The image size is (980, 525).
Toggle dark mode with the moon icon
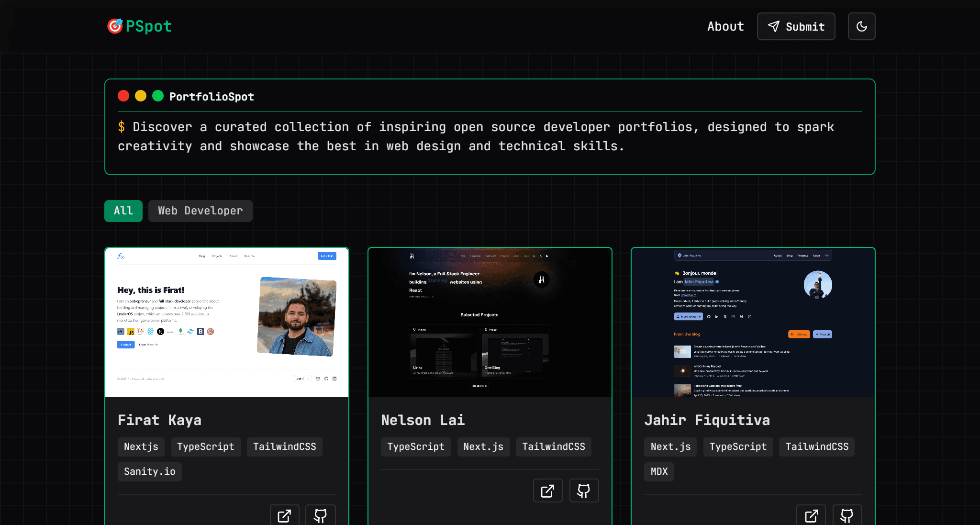pyautogui.click(x=861, y=26)
